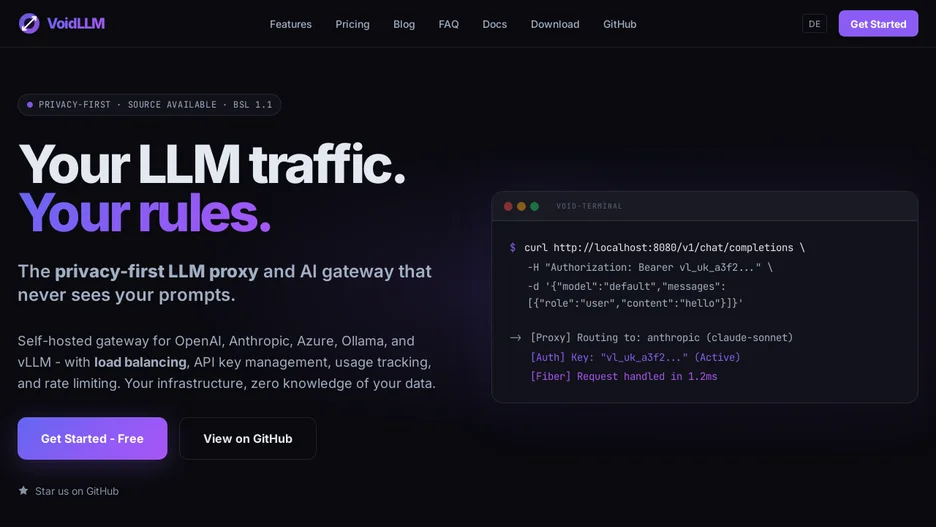Viewport: 936px width, 527px height.
Task: Click the VOID-TERMINAL title text
Action: (x=589, y=207)
